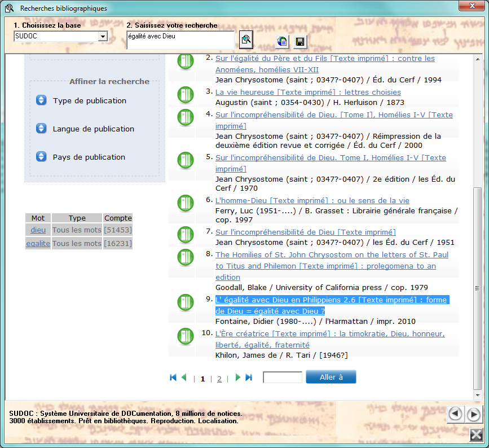Image resolution: width=489 pixels, height=448 pixels.
Task: Click the search magnifier button
Action: coord(246,39)
